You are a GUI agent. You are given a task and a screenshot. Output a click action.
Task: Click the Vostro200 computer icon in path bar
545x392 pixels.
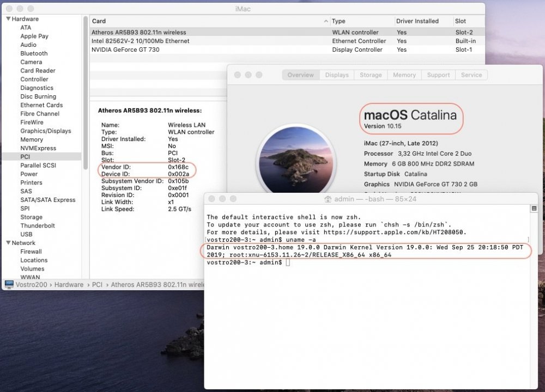coord(9,284)
